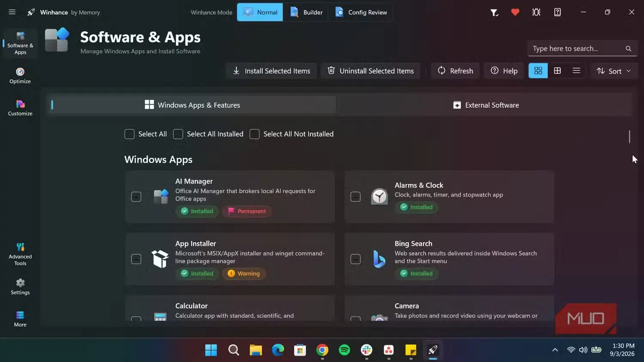This screenshot has height=362, width=644.
Task: Open Advanced Tools in sidebar
Action: tap(20, 254)
